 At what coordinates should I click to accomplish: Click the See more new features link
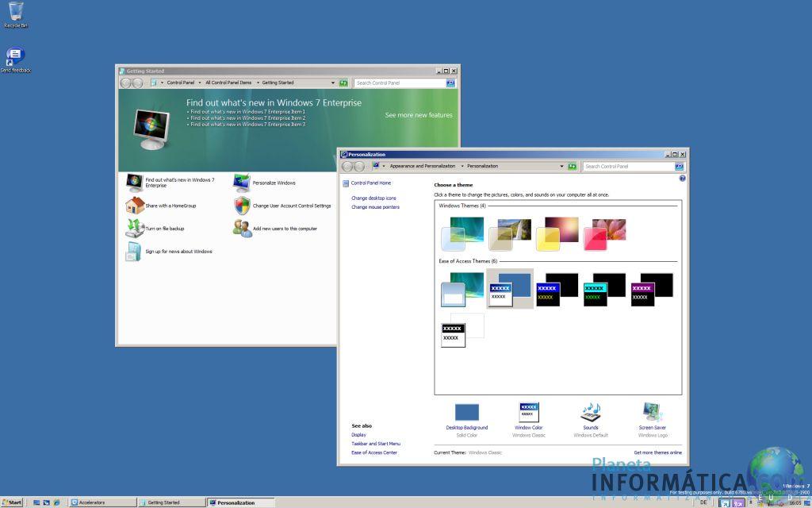pyautogui.click(x=419, y=115)
